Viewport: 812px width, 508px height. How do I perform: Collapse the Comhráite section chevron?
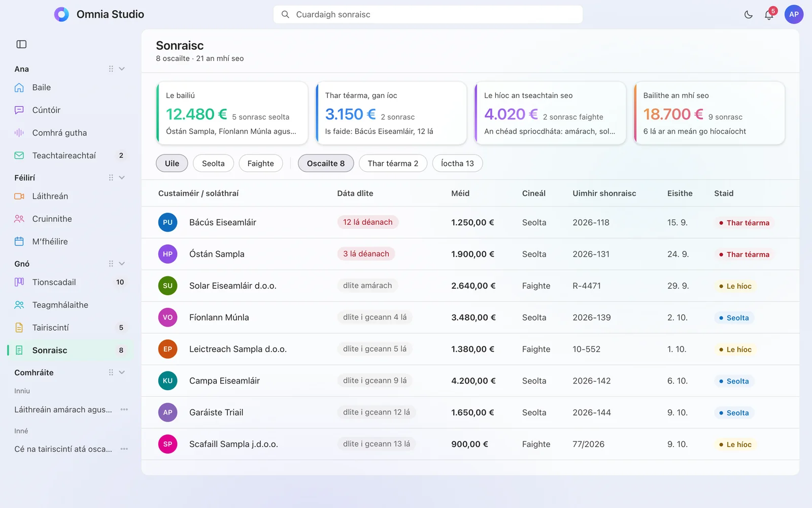pyautogui.click(x=122, y=372)
